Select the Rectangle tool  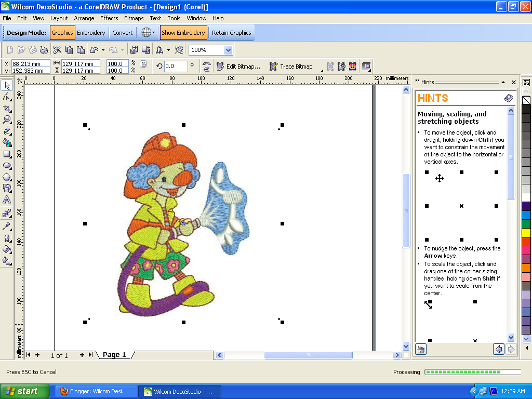(x=7, y=154)
